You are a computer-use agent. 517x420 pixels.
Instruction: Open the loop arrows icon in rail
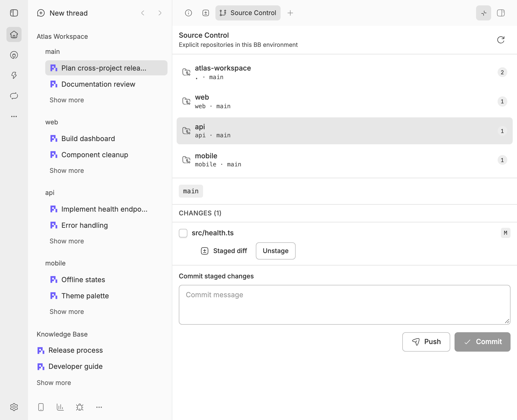pos(14,96)
